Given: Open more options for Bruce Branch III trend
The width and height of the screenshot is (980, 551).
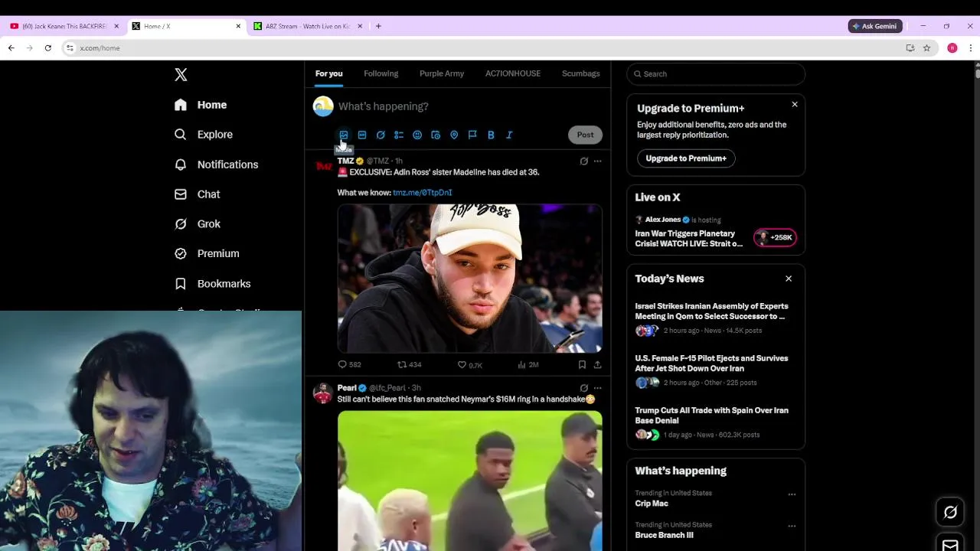Looking at the screenshot, I should click(x=792, y=527).
